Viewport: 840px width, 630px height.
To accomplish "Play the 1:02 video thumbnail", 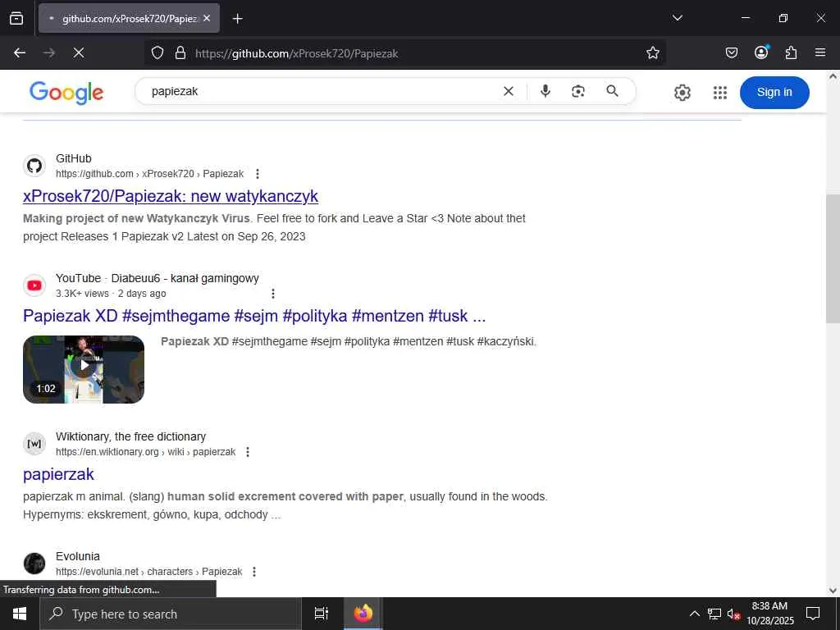I will point(84,369).
